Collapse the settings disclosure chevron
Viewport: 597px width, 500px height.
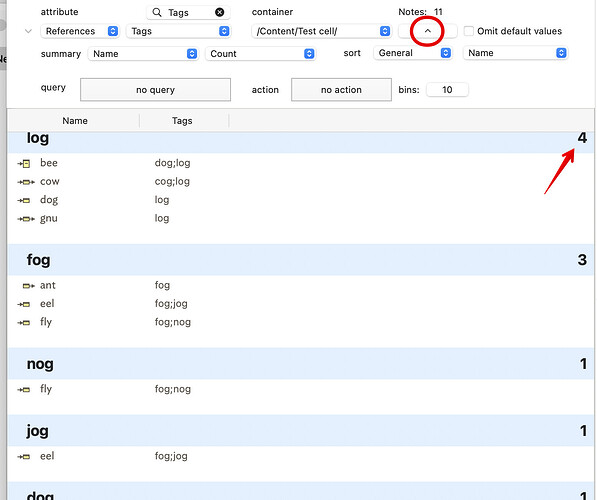tap(28, 31)
